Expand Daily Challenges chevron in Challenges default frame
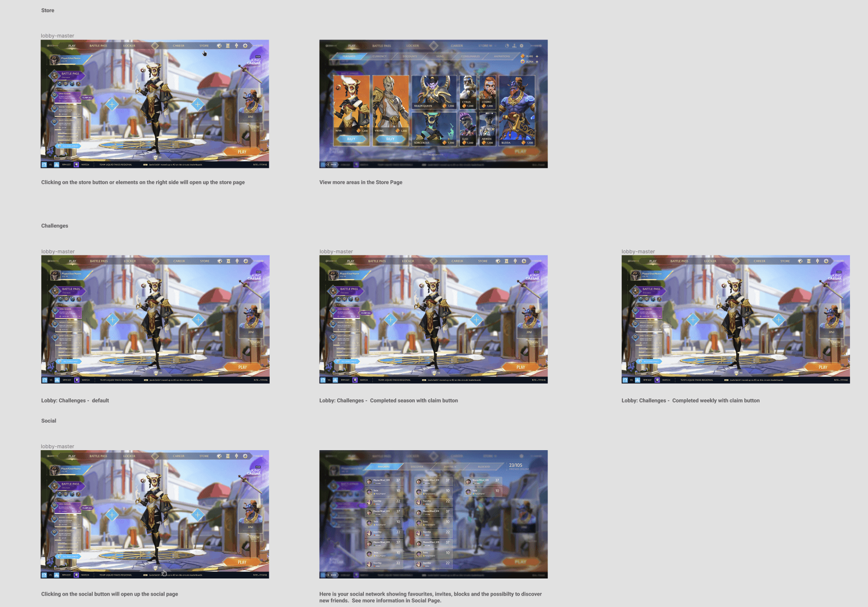Viewport: 868px width, 607px height. [x=79, y=342]
